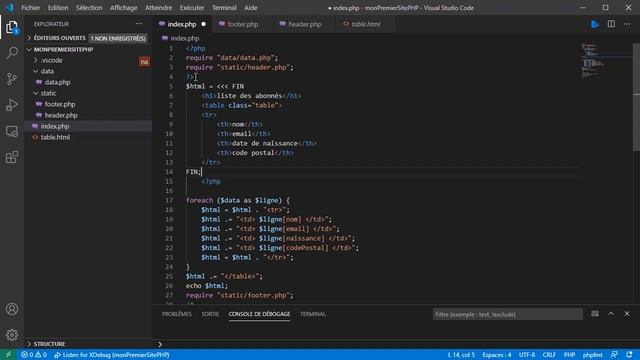Open data.php in the explorer
Image resolution: width=640 pixels, height=360 pixels.
click(x=57, y=82)
